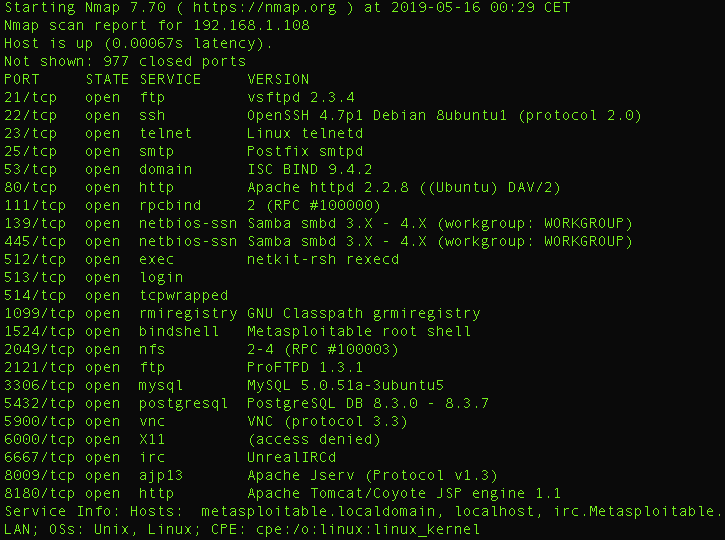
Task: Click netkit-rsh rexecd text
Action: [323, 260]
